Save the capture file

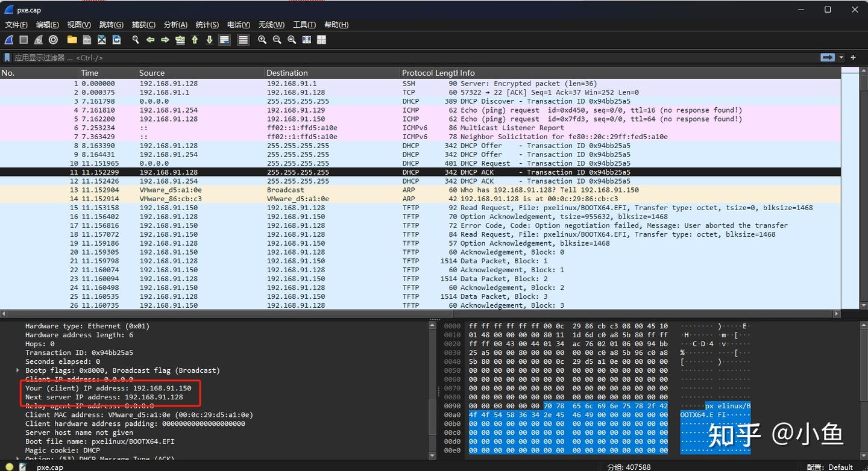[87, 40]
